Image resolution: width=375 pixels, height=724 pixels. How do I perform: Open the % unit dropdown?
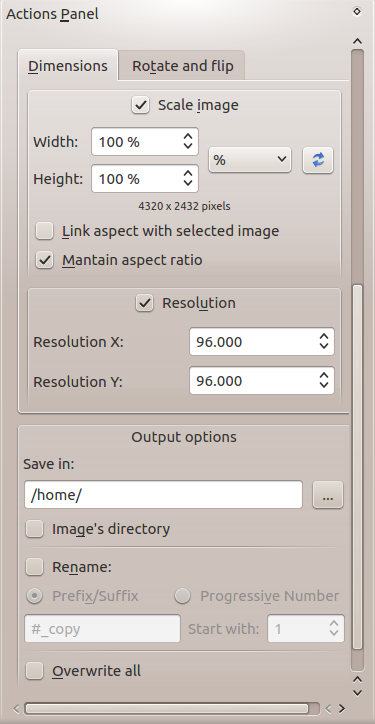250,160
